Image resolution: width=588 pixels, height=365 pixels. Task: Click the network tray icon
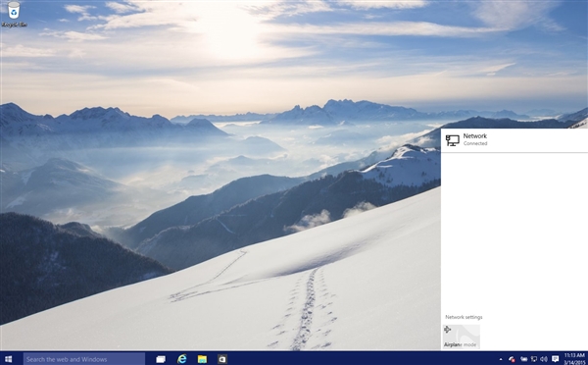(534, 359)
